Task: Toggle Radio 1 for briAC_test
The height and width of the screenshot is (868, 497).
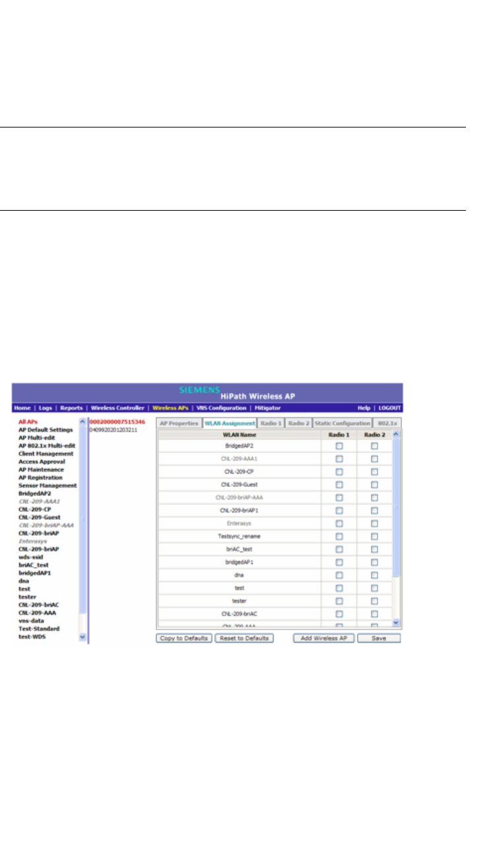Action: pos(339,550)
